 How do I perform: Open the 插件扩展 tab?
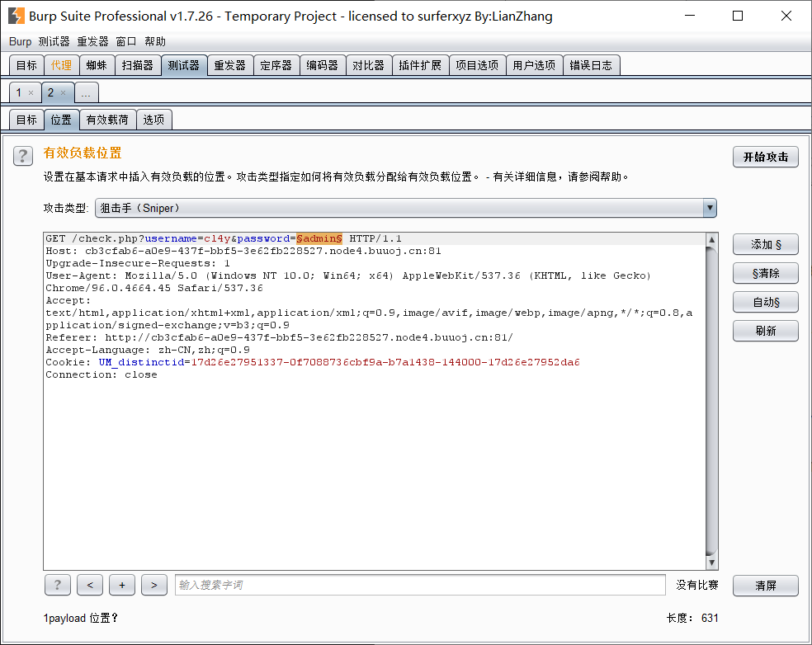pyautogui.click(x=420, y=65)
